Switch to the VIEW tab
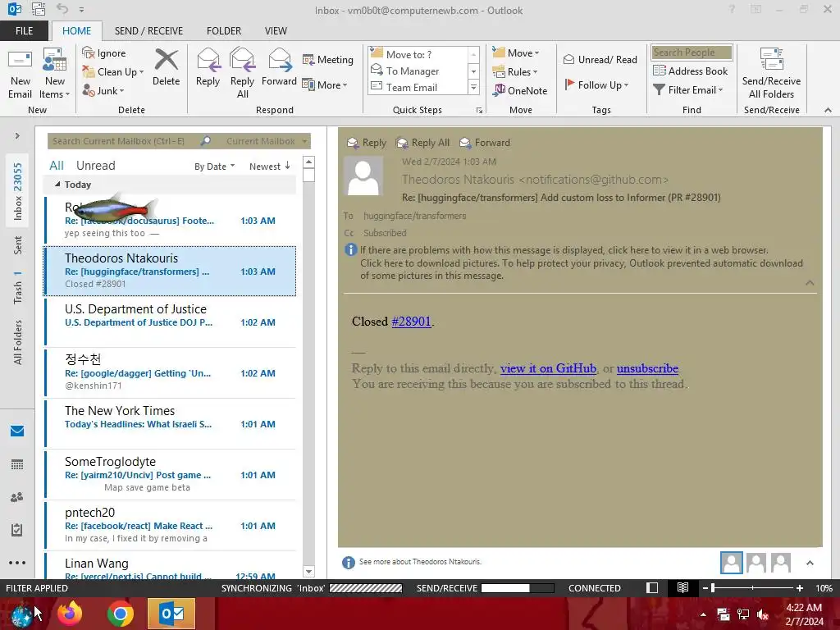The width and height of the screenshot is (840, 630). coord(276,31)
